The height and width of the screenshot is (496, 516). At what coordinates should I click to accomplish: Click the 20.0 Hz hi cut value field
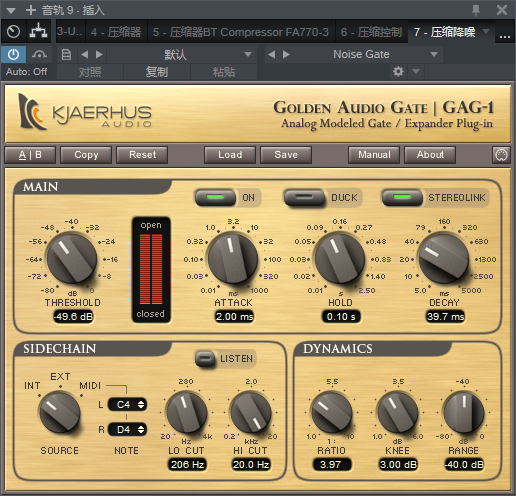[251, 464]
